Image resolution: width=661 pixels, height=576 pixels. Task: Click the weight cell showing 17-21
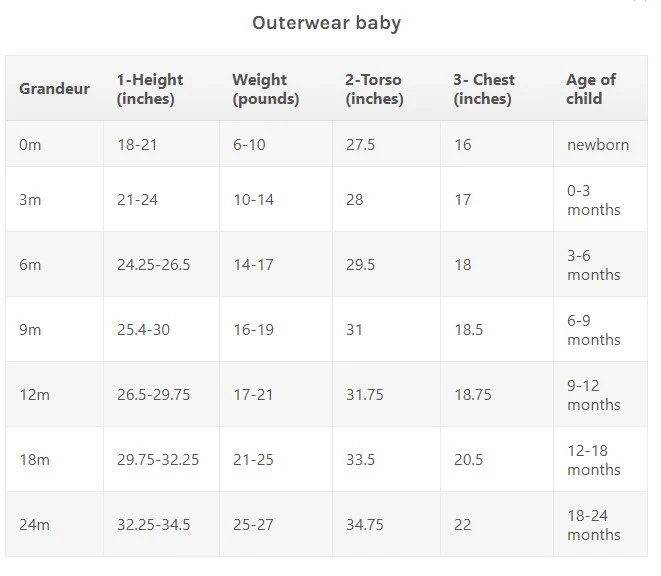[x=253, y=395]
